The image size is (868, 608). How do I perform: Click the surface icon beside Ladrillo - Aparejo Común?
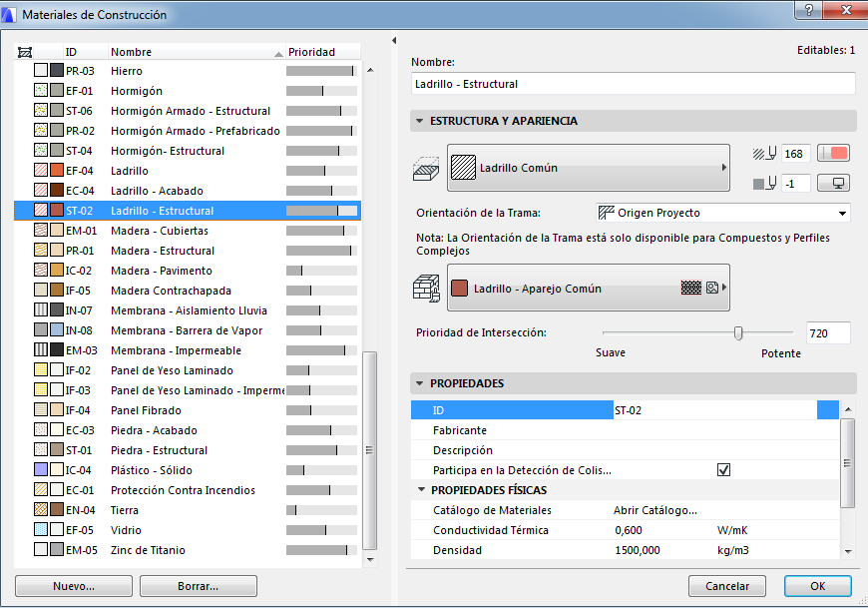[426, 288]
